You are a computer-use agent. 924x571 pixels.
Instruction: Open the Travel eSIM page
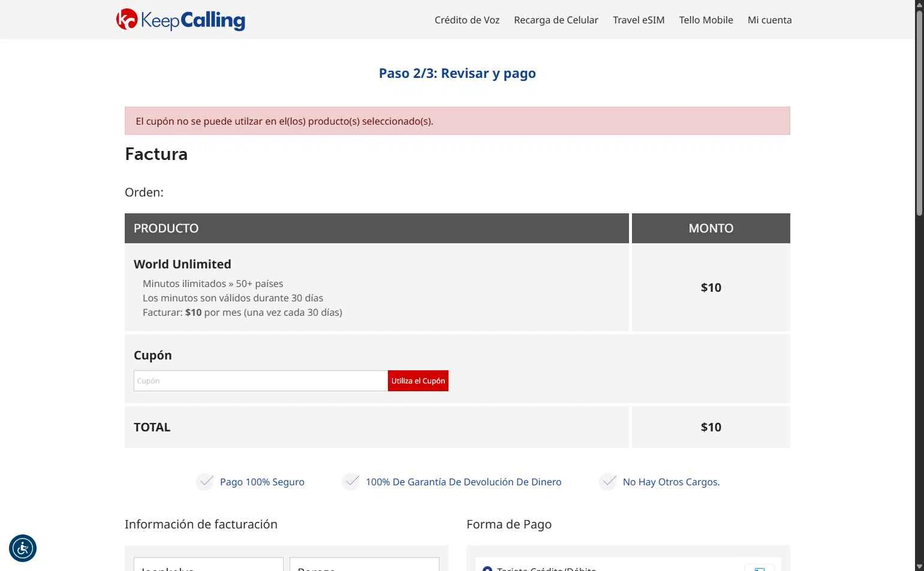point(639,20)
